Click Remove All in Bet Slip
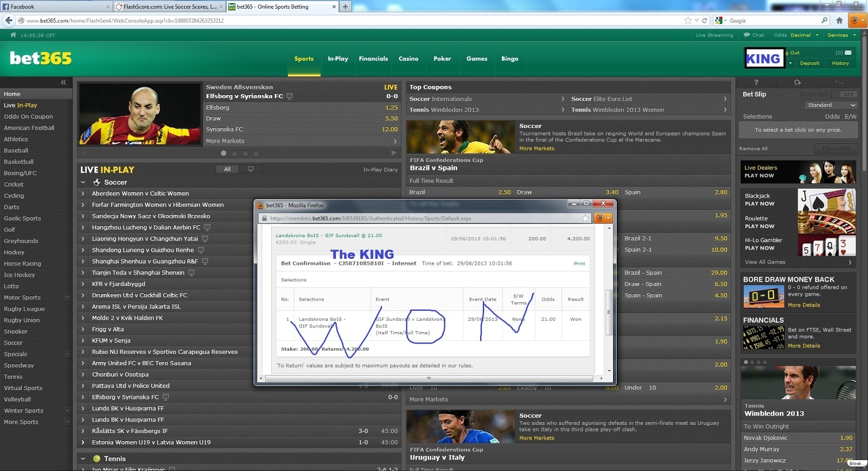 [753, 149]
